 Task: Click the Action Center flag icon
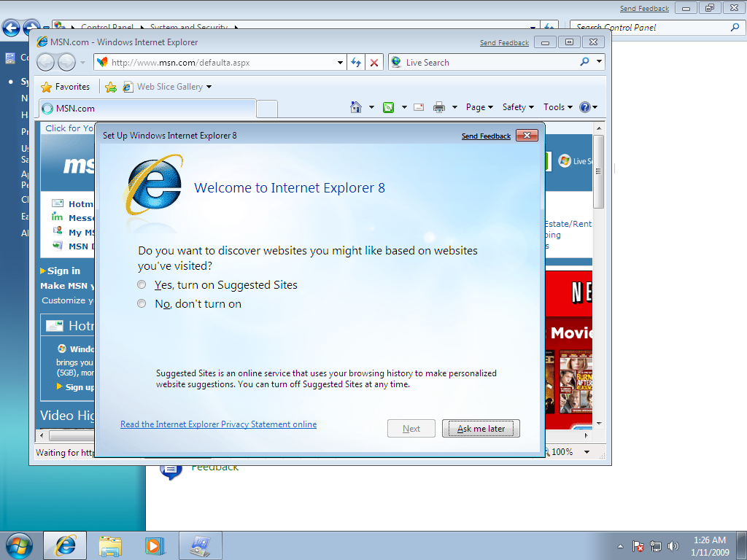638,546
